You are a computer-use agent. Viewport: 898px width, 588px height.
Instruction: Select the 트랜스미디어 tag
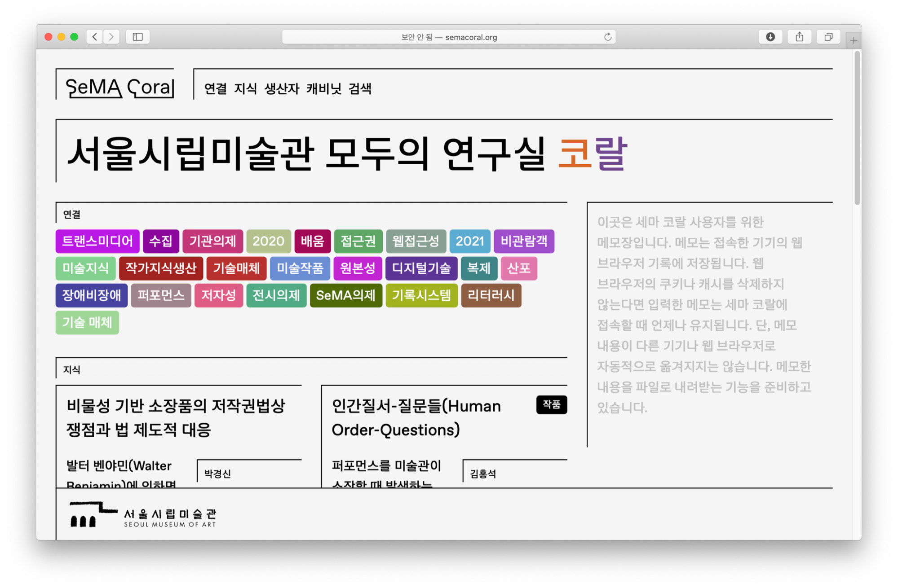pos(97,241)
